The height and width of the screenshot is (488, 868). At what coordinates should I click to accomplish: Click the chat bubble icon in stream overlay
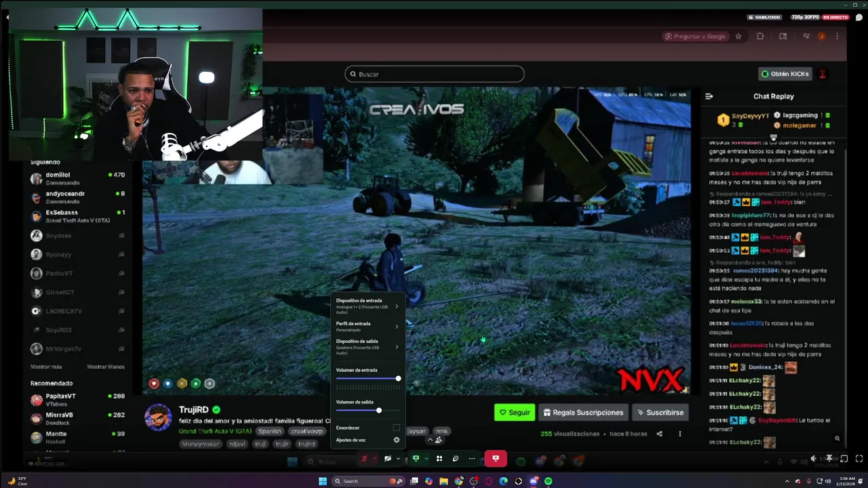click(859, 17)
